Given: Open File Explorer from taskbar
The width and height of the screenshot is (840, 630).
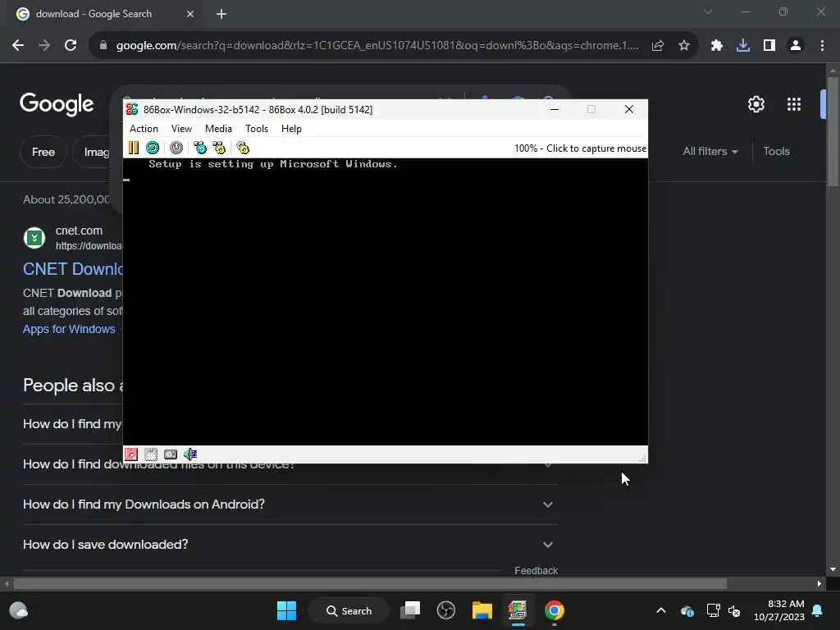Looking at the screenshot, I should click(x=482, y=610).
